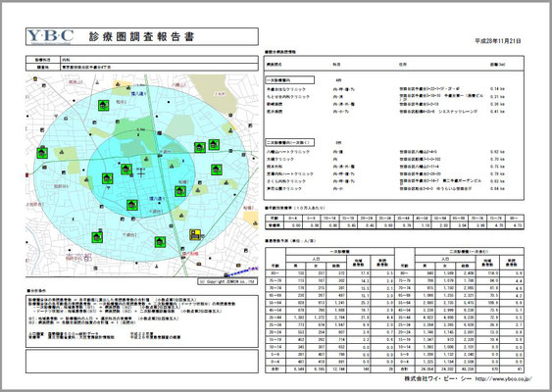Select the green clinic marker nearest the crosshair
The height and width of the screenshot is (392, 552).
point(126,169)
